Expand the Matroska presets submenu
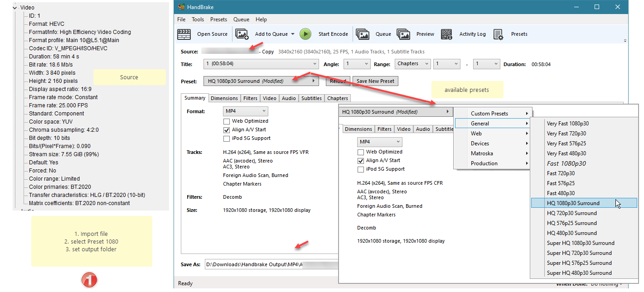The image size is (644, 292). point(493,153)
